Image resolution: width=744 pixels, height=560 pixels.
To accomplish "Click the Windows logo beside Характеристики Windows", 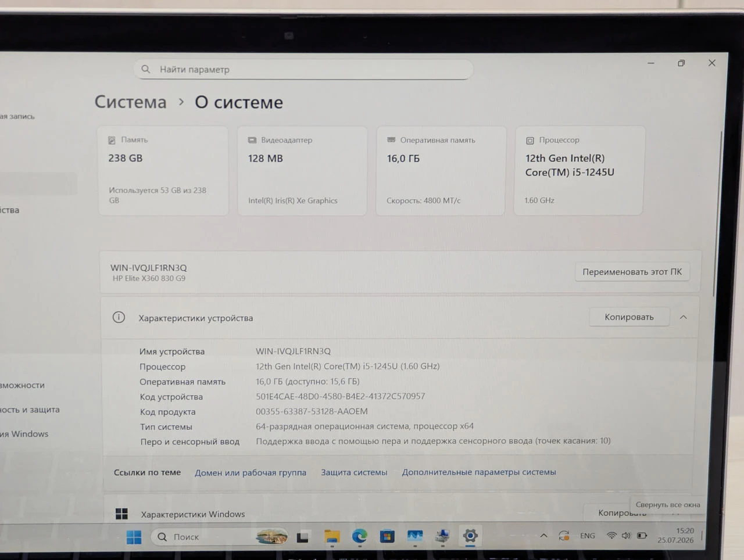I will coord(121,514).
